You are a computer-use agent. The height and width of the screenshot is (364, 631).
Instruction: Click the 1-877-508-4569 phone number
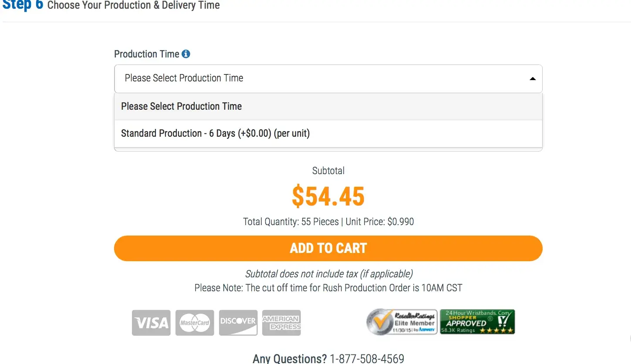point(367,359)
